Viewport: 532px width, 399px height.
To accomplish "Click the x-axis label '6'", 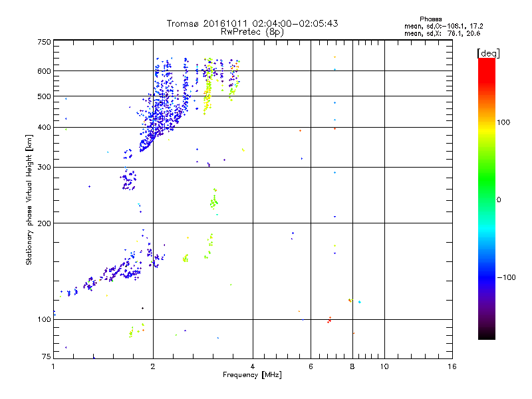I will click(311, 366).
